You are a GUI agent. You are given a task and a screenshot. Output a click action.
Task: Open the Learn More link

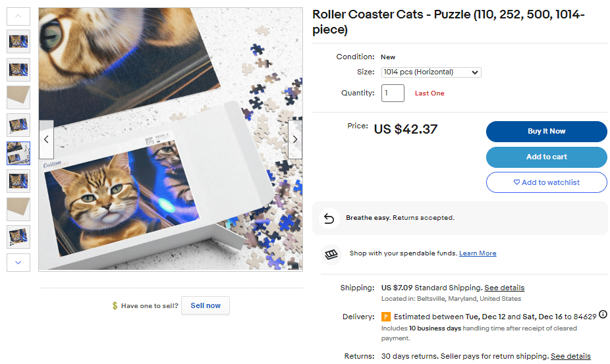point(478,253)
